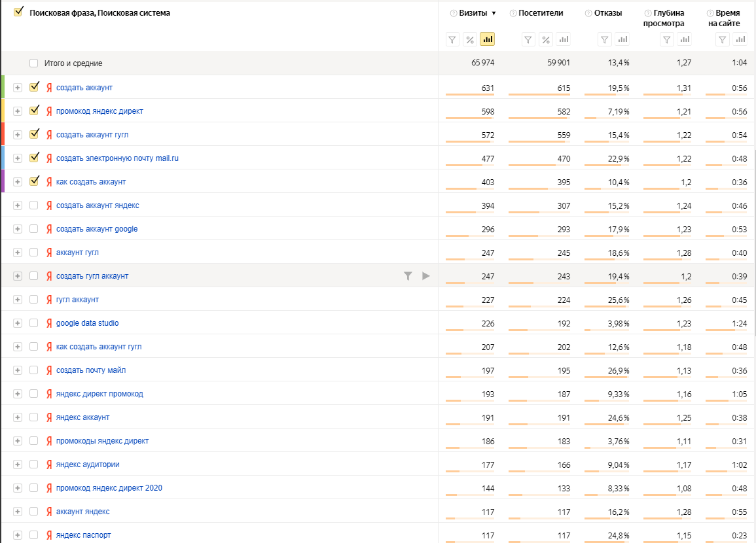Sort by the Визиты column header
Screen dimensions: 756x543
[x=473, y=13]
